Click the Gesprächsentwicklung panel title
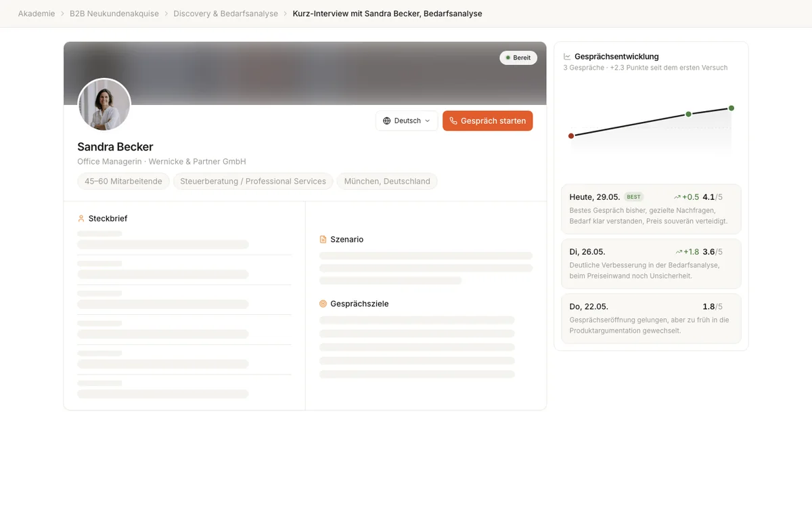The height and width of the screenshot is (508, 812). [x=616, y=57]
